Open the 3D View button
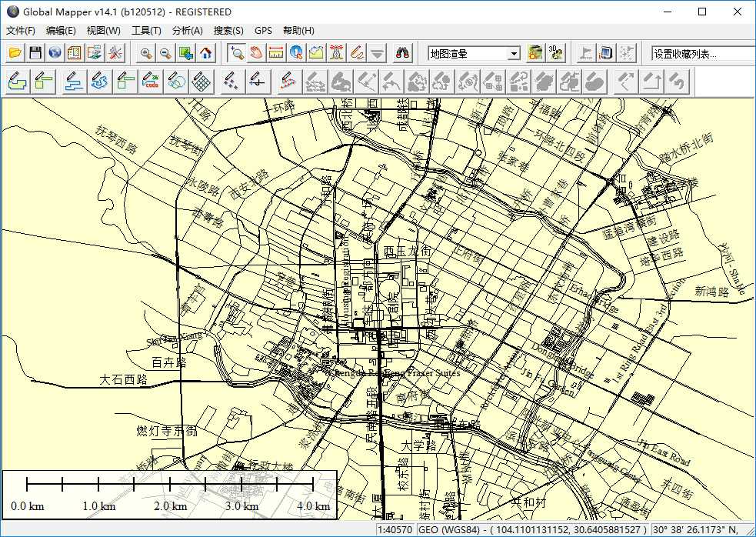The width and height of the screenshot is (756, 537). [556, 53]
